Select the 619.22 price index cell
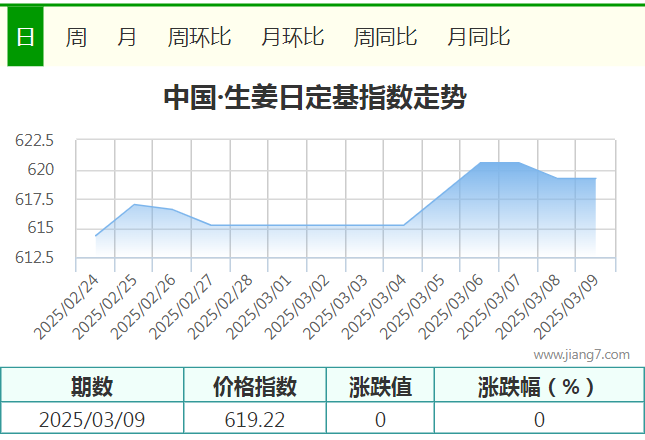The width and height of the screenshot is (645, 440). pos(255,420)
